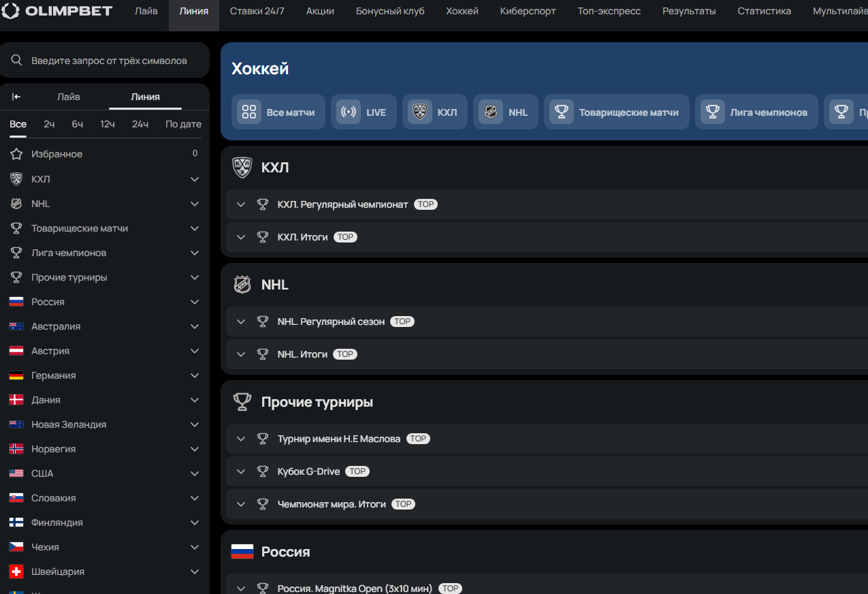The height and width of the screenshot is (594, 868).
Task: Expand Товарищеские матчи in the sidebar
Action: tap(195, 228)
